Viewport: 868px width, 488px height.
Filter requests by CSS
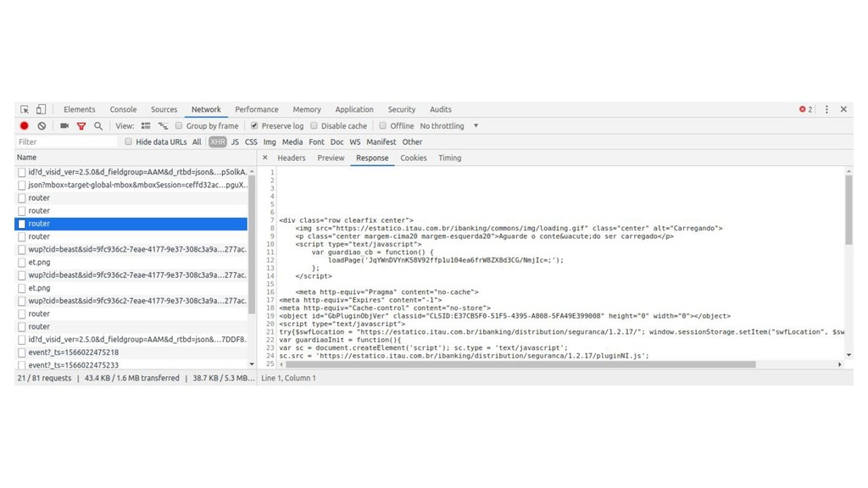point(251,142)
